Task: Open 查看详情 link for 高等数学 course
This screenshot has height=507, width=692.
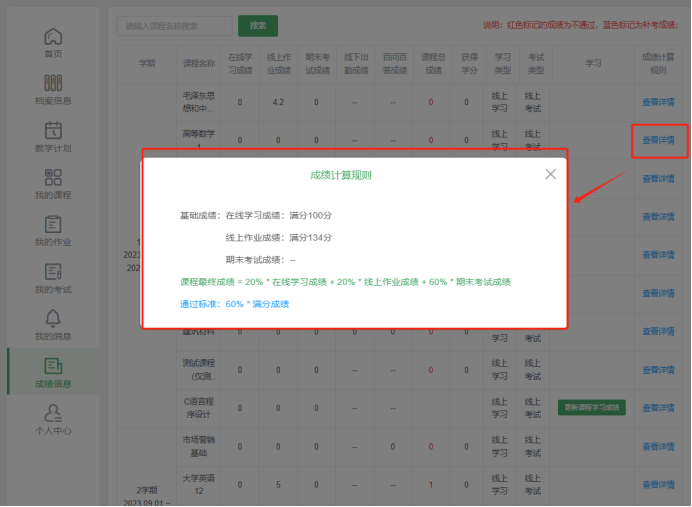Action: point(658,140)
